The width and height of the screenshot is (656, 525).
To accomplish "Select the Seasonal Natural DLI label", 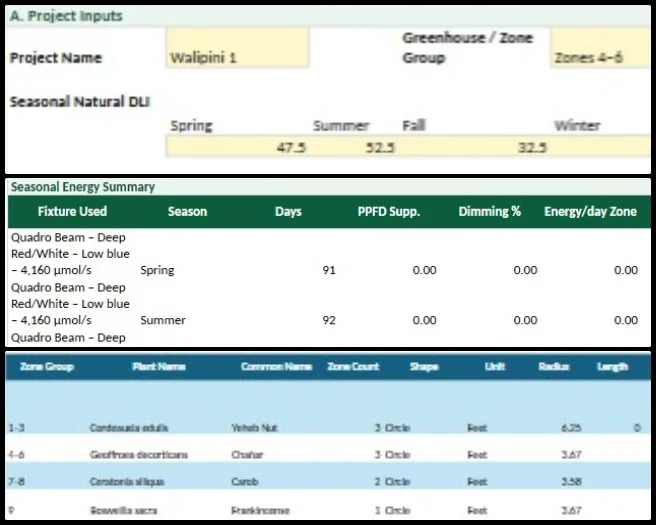I will [79, 102].
